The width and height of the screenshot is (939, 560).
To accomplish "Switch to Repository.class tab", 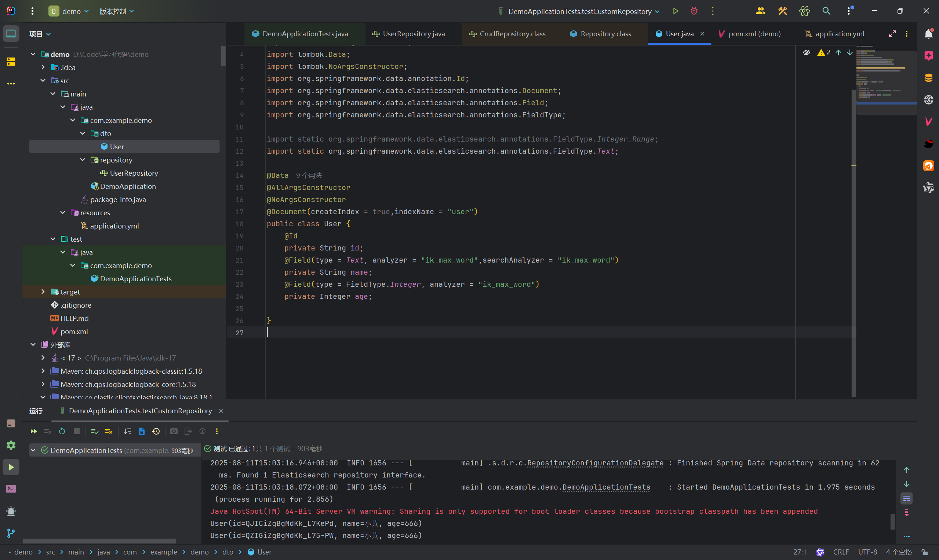I will 605,34.
